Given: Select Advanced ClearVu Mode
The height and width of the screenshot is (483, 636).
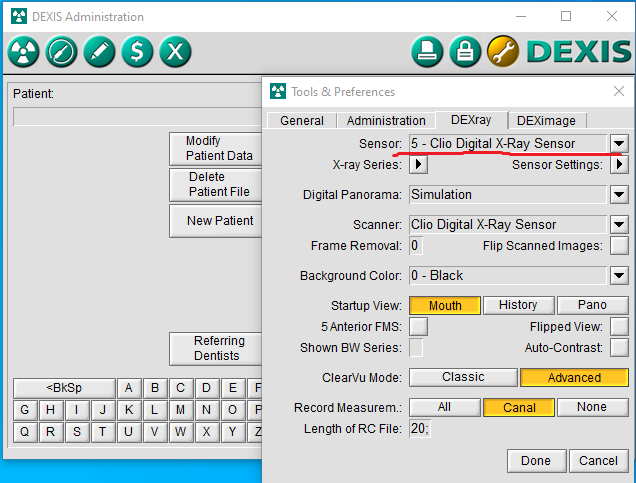Looking at the screenshot, I should pyautogui.click(x=574, y=378).
